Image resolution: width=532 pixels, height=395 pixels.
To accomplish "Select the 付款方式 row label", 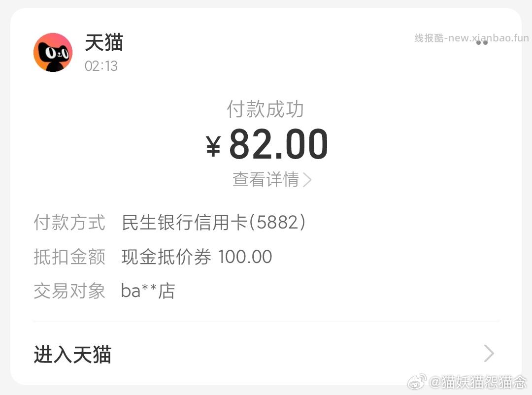I will (69, 222).
